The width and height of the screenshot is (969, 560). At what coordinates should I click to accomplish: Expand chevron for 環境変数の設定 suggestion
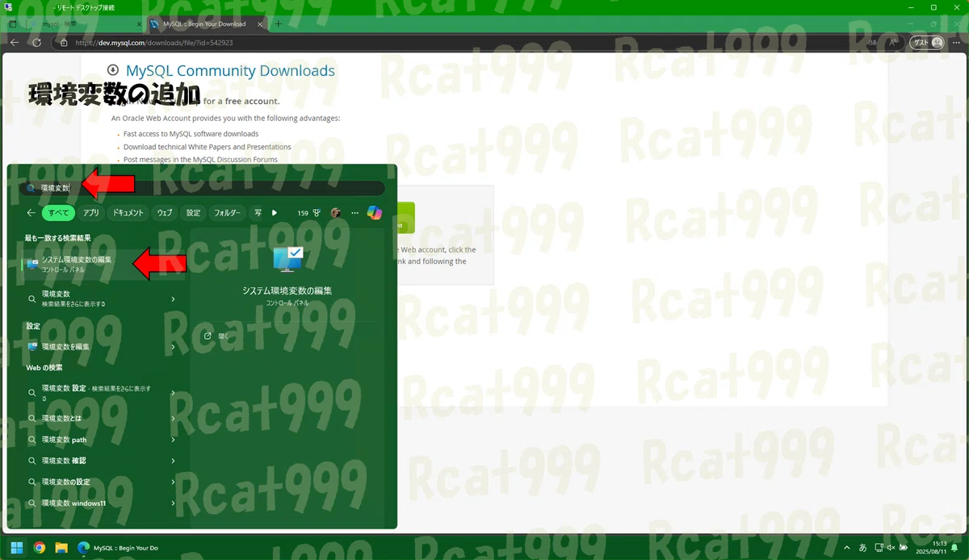point(174,482)
